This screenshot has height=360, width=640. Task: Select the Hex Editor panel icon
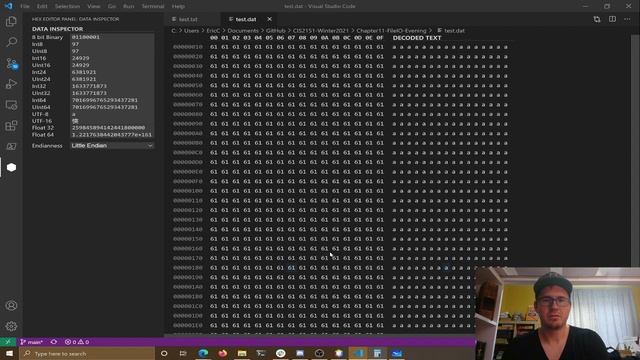[11, 167]
